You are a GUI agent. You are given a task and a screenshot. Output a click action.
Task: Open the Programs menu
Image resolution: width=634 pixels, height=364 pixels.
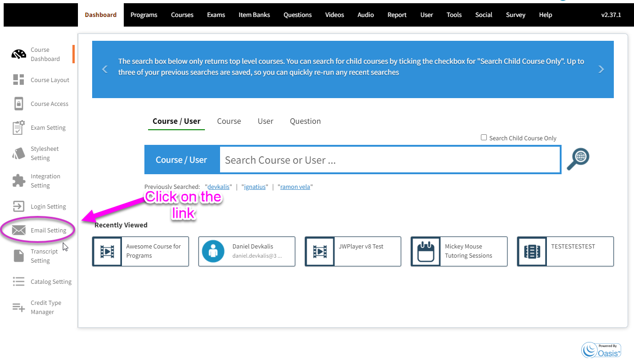click(x=144, y=15)
